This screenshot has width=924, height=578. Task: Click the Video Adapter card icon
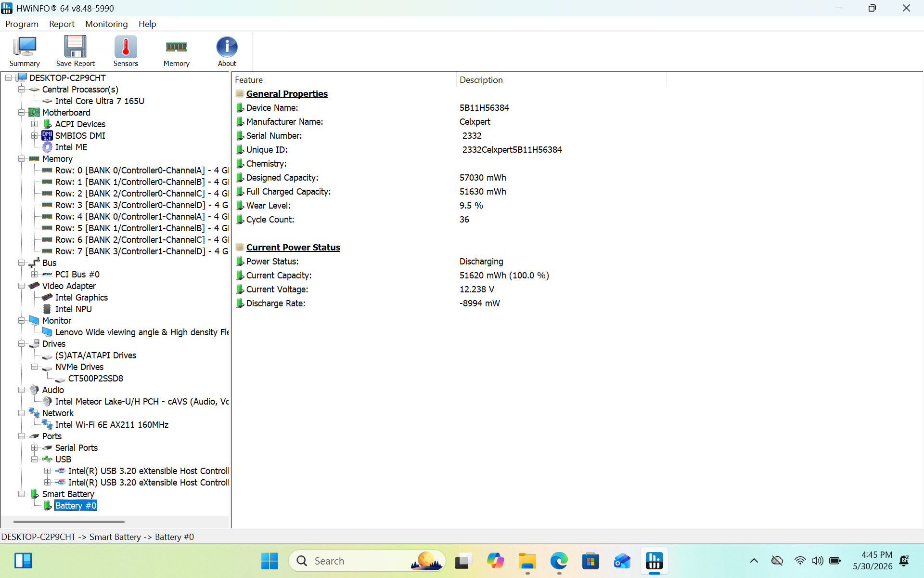[x=34, y=286]
